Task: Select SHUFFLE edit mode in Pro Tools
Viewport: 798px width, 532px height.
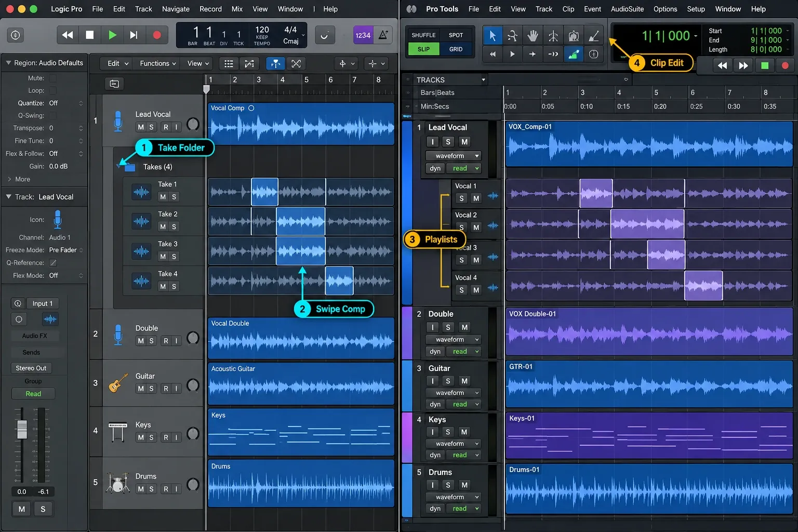Action: (x=423, y=35)
